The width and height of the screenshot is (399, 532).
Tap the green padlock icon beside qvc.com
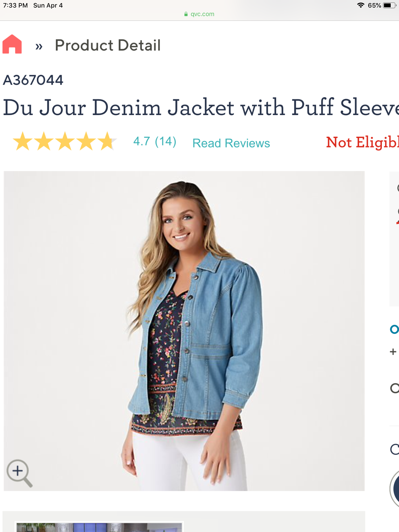coord(186,14)
